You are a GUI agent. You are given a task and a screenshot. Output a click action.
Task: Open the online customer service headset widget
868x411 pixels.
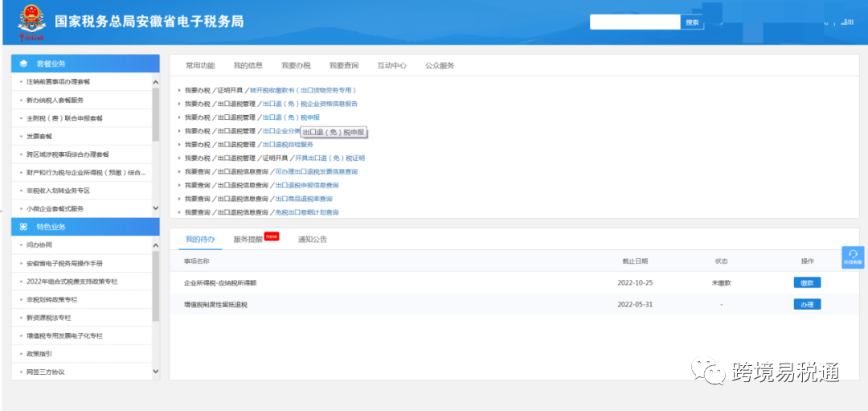coord(853,256)
